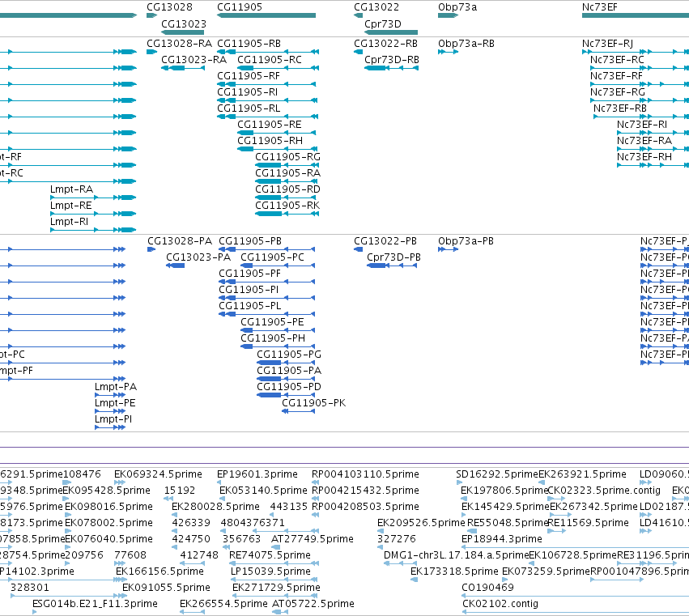Click protein CG13022-PB
Image resolution: width=689 pixels, height=616 pixels.
click(x=385, y=241)
